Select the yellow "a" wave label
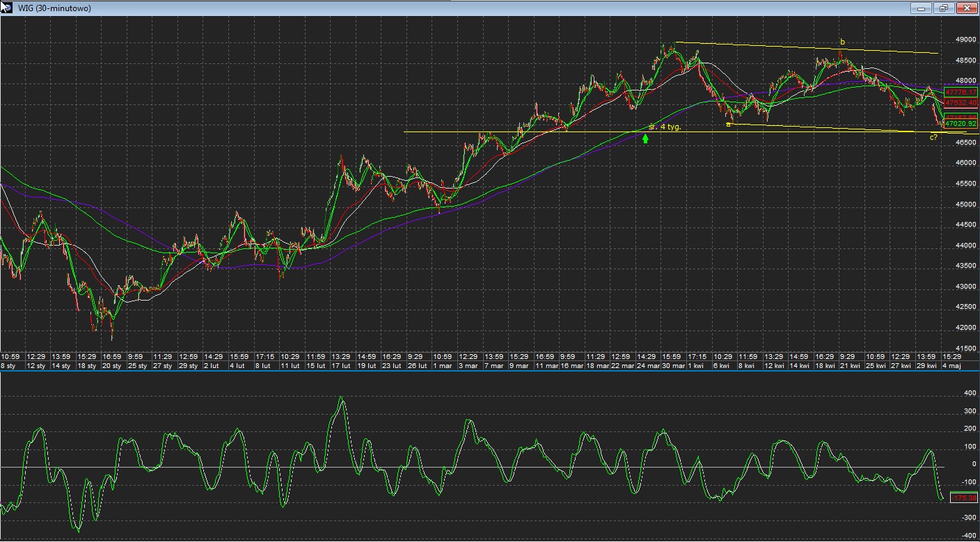This screenshot has width=980, height=542. coord(728,125)
